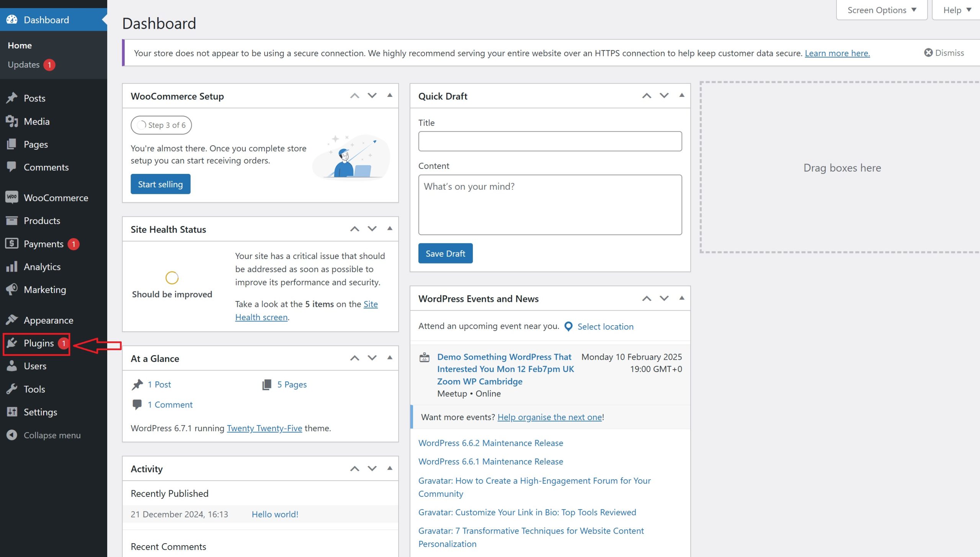The width and height of the screenshot is (980, 557).
Task: Collapse the admin menu with the arrow icon
Action: [12, 435]
